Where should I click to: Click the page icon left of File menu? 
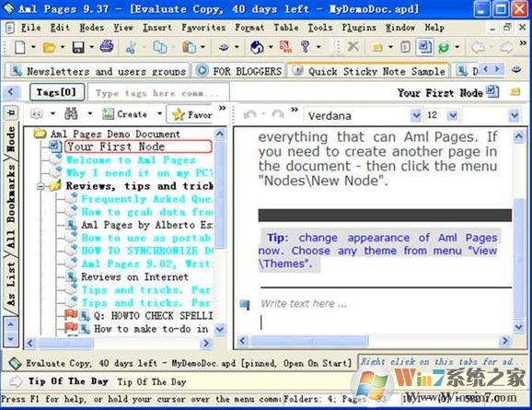coord(10,28)
